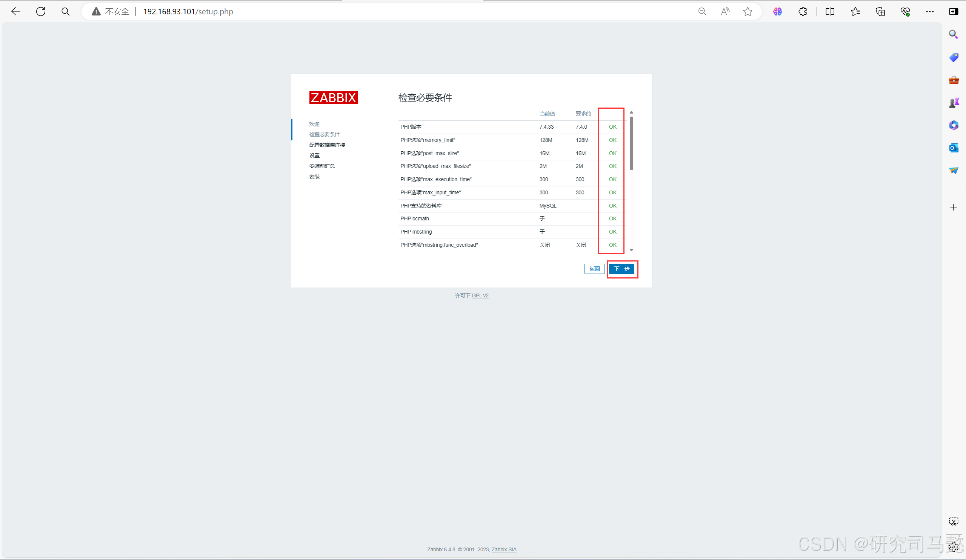Open the Zabbix SIA footer link
The width and height of the screenshot is (966, 560).
(504, 549)
